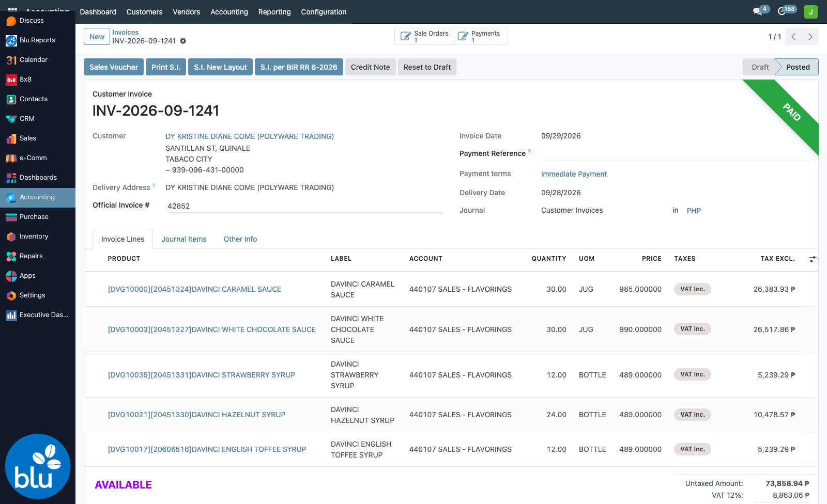Select the Draft status stage

(x=760, y=67)
